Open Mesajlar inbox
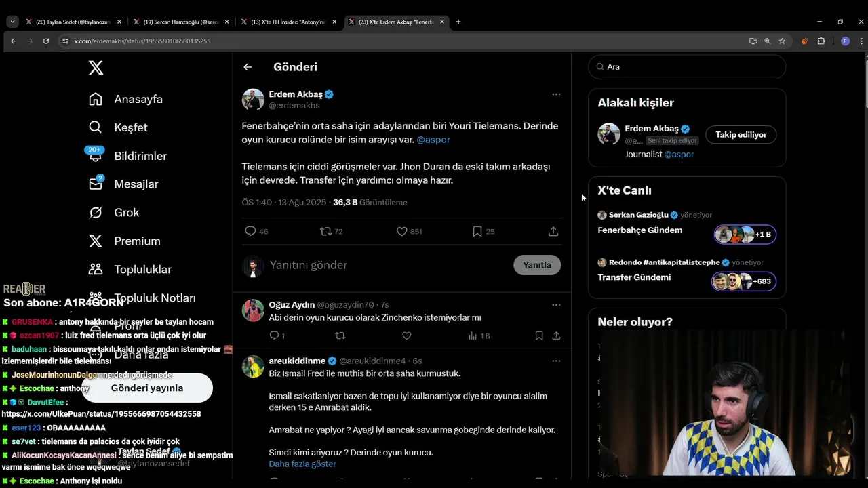The image size is (868, 488). pyautogui.click(x=123, y=184)
